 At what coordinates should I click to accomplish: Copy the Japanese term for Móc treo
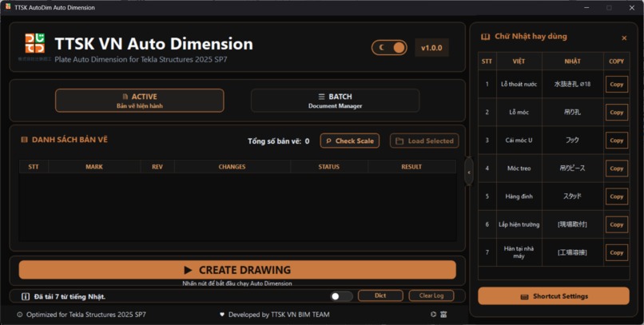tap(617, 168)
